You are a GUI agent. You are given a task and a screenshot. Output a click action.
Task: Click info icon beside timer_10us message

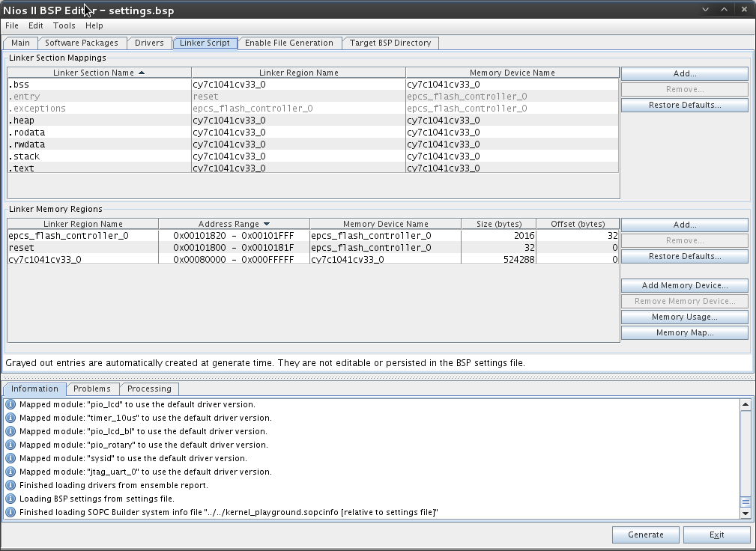tap(10, 418)
